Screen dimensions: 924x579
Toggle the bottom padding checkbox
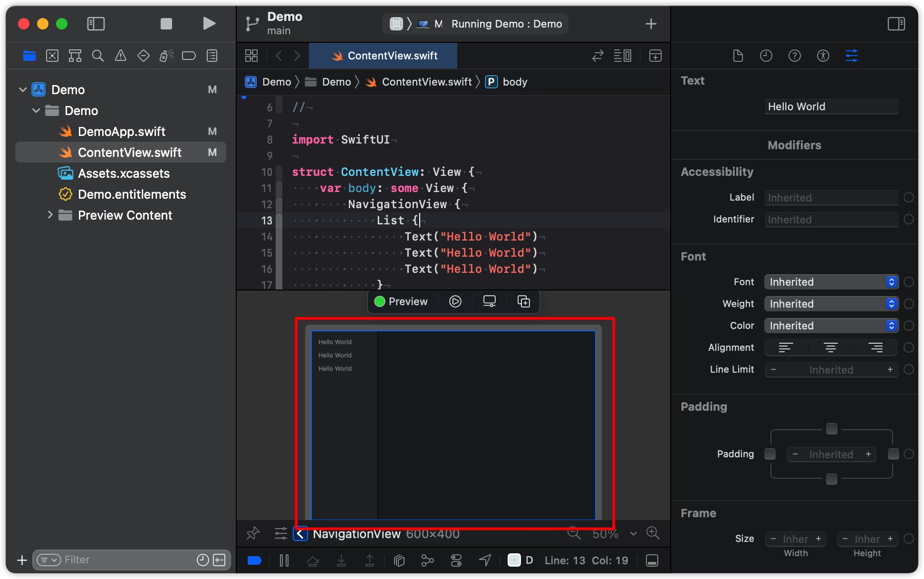pos(831,479)
